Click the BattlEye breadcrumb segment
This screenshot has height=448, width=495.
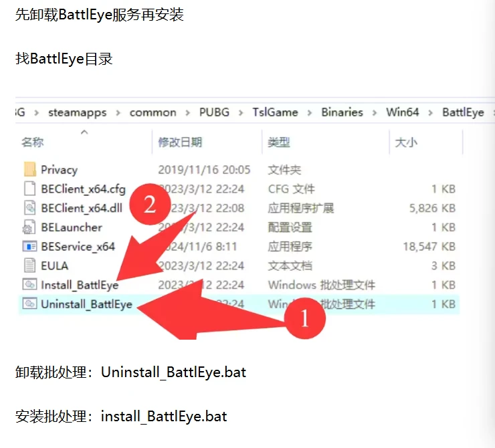pyautogui.click(x=463, y=112)
